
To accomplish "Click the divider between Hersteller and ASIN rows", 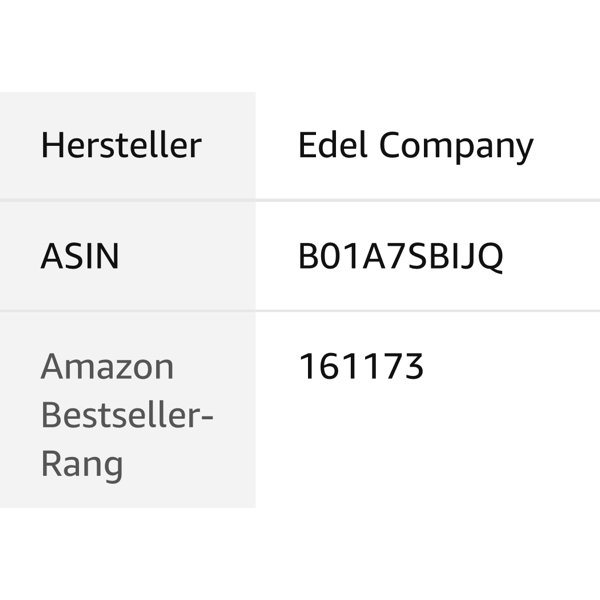I will 300,200.
